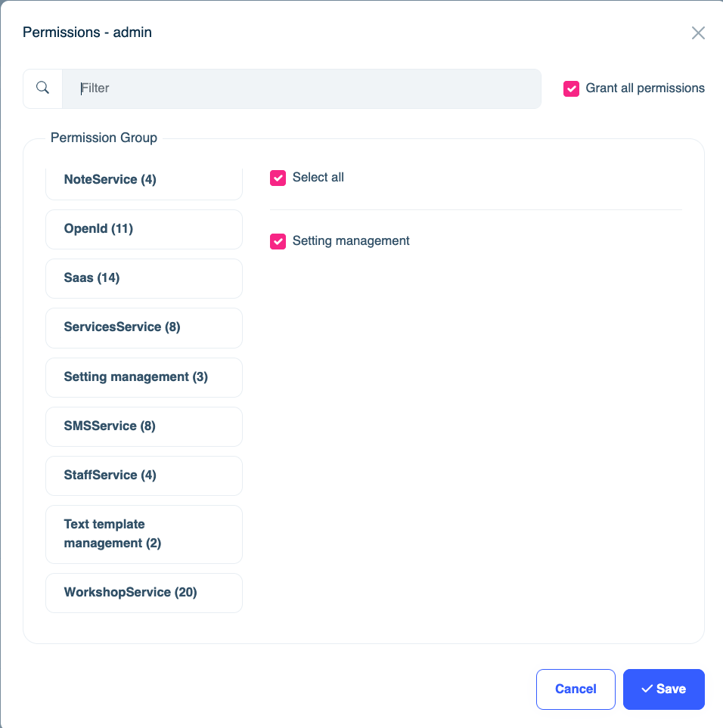Show SMSService (8) permissions
The height and width of the screenshot is (728, 723).
(x=144, y=426)
